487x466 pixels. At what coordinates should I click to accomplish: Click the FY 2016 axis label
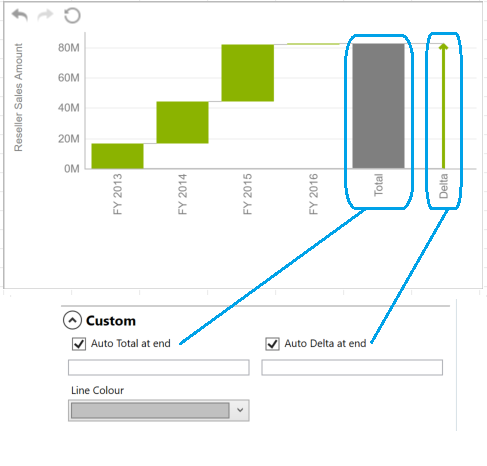(x=313, y=194)
